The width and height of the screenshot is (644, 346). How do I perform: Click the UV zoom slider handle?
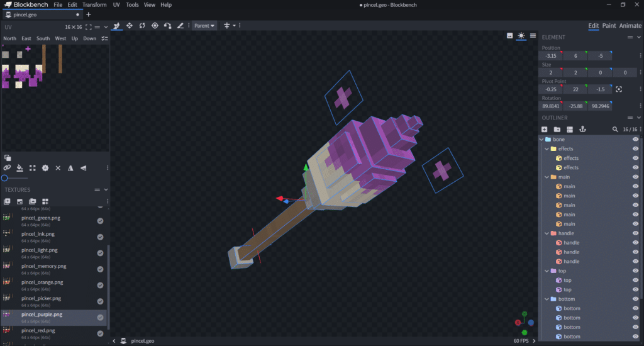point(4,178)
